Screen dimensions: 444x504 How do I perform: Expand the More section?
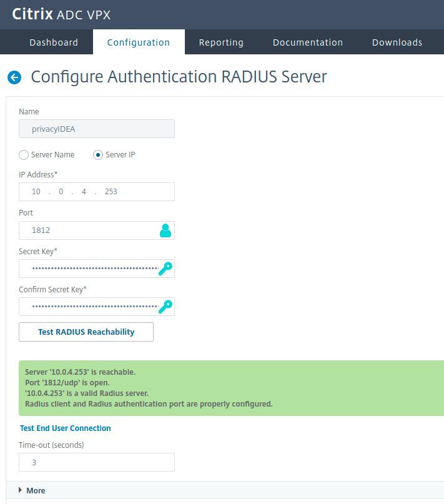click(32, 490)
